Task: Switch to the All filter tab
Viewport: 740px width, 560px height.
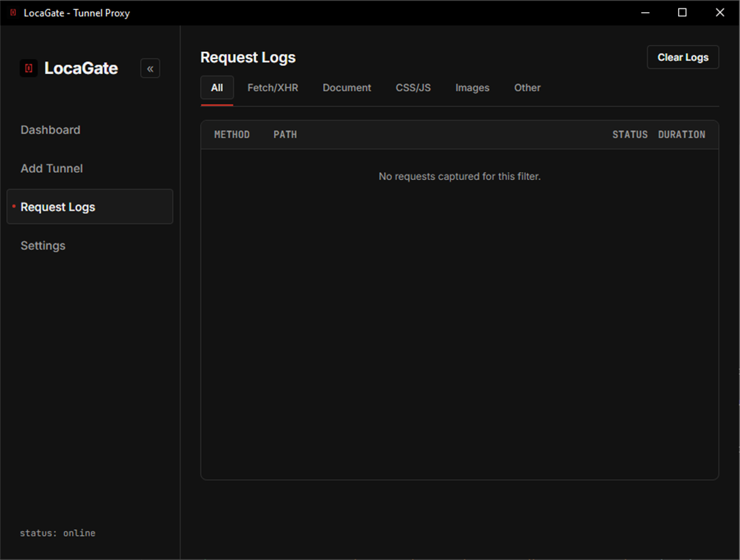Action: point(217,88)
